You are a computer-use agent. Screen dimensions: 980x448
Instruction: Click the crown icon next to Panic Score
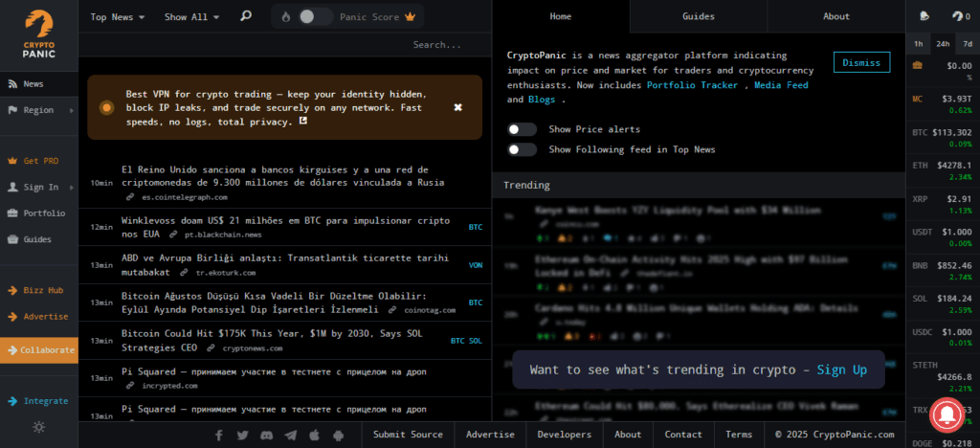(x=410, y=17)
